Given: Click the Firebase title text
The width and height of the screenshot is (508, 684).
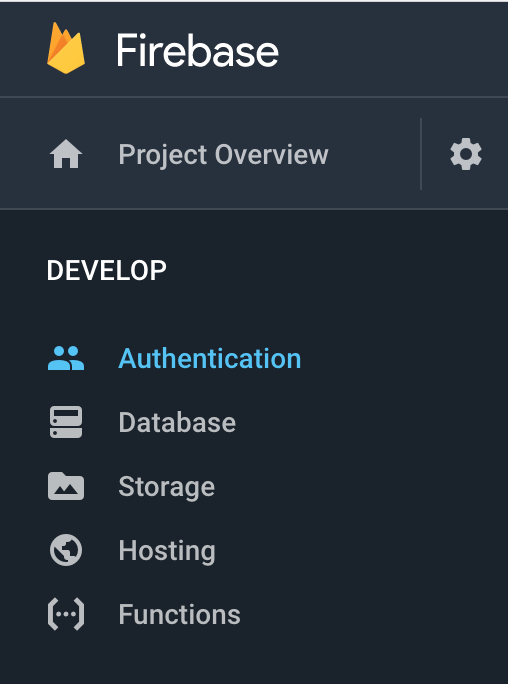Looking at the screenshot, I should coord(197,51).
